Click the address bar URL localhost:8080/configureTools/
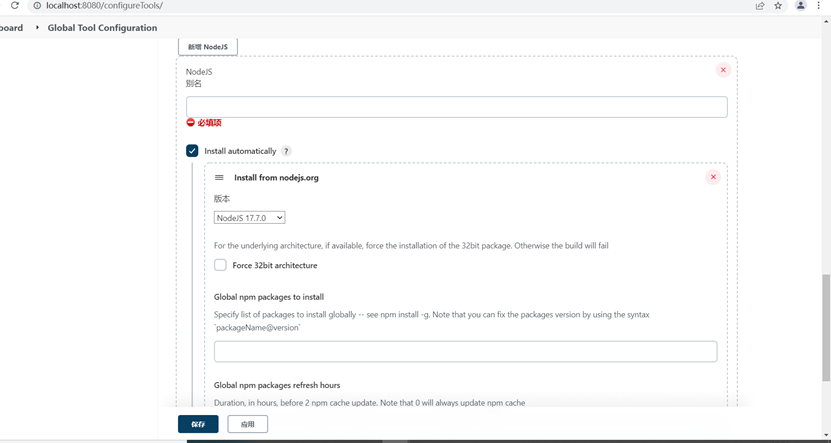 [104, 6]
